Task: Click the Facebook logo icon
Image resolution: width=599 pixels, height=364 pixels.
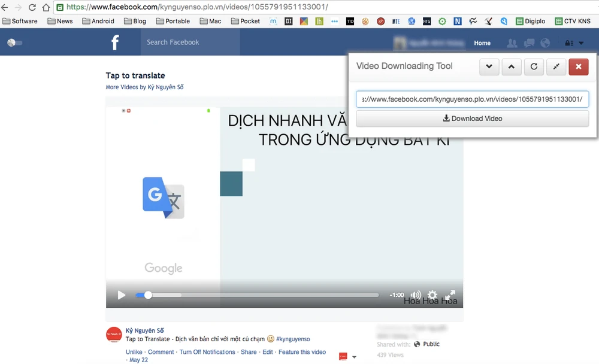Action: tap(115, 43)
